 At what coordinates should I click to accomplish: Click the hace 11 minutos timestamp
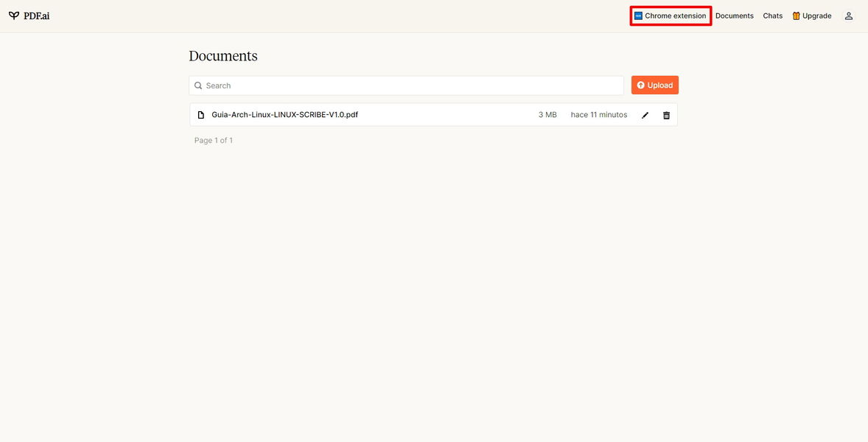pos(599,115)
